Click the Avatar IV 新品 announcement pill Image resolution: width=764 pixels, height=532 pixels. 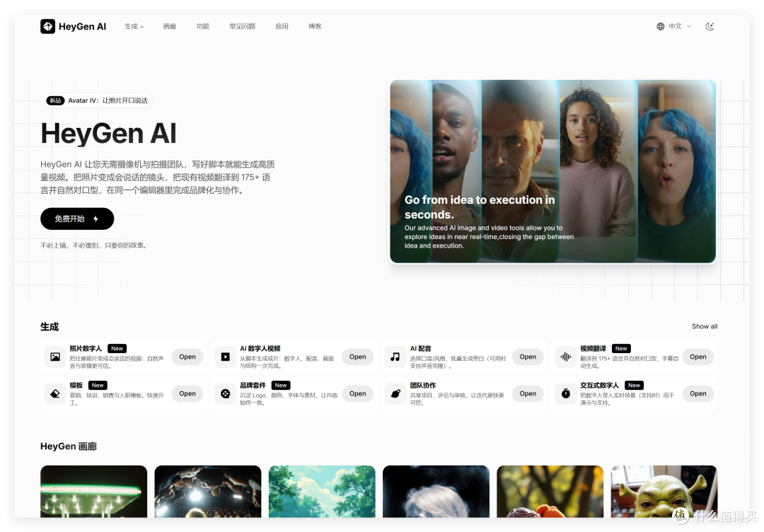pos(97,100)
